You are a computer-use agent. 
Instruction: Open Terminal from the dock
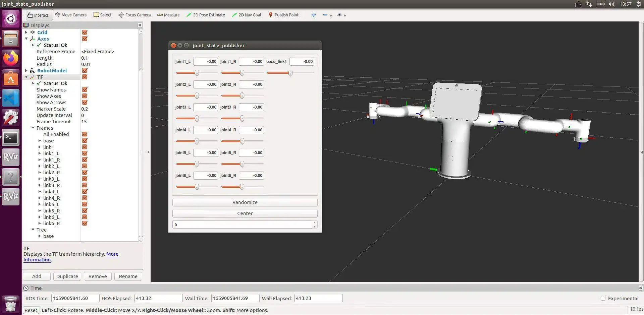(x=11, y=138)
